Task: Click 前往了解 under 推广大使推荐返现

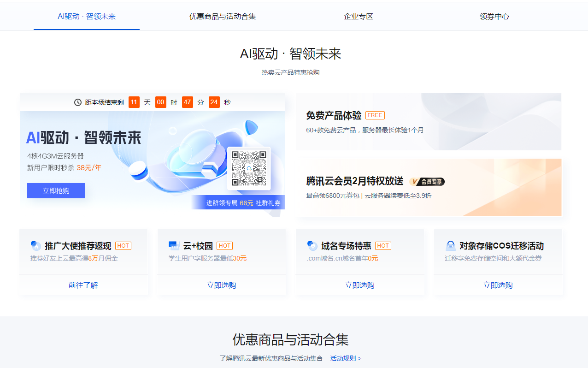Action: [x=83, y=285]
